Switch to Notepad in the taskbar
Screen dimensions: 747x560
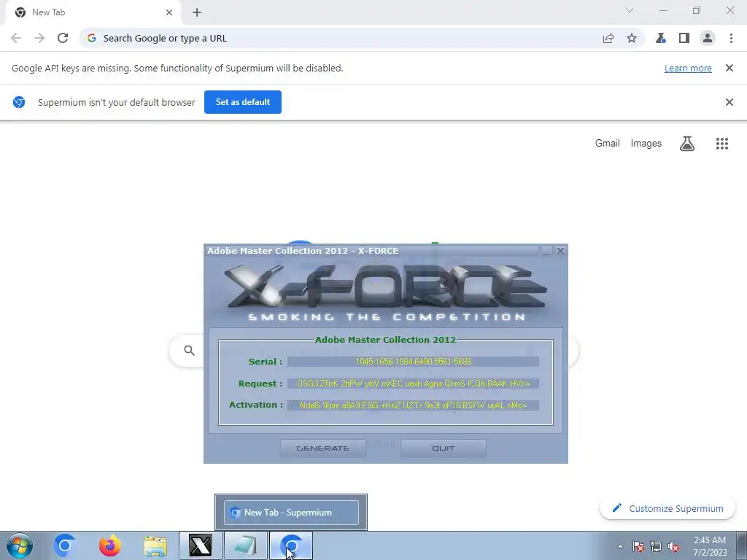pos(246,545)
